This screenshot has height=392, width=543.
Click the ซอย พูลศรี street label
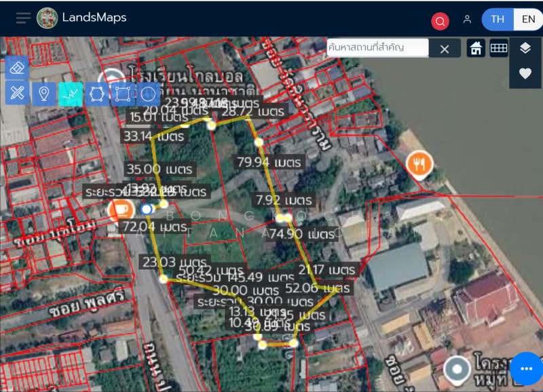tap(87, 303)
